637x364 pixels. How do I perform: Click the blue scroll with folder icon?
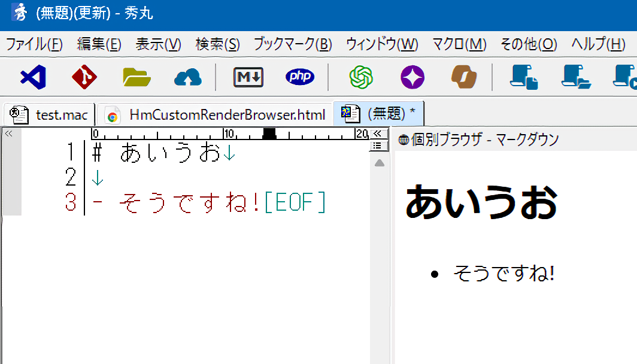click(x=576, y=77)
